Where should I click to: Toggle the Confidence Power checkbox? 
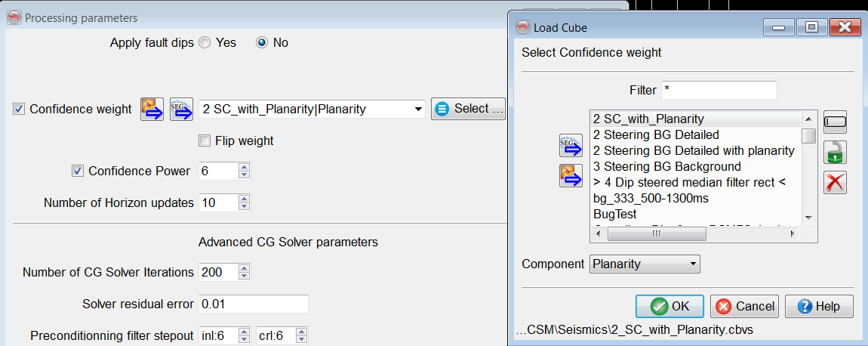tap(78, 171)
